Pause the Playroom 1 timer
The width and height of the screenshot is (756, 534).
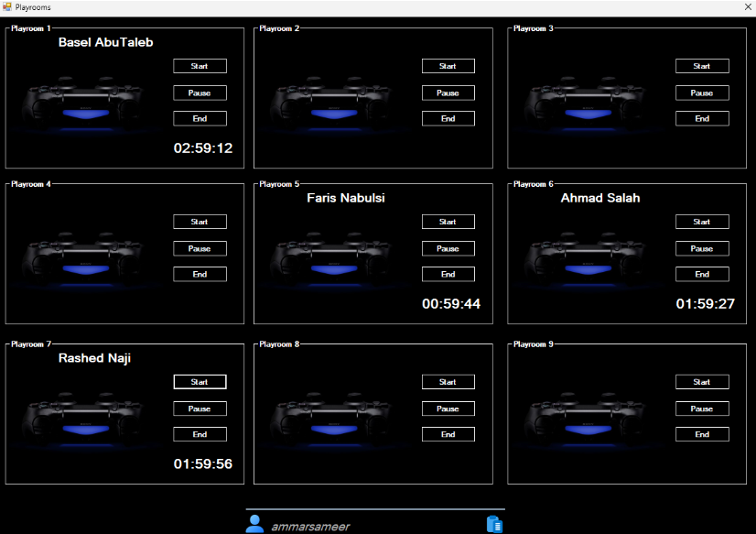point(200,93)
